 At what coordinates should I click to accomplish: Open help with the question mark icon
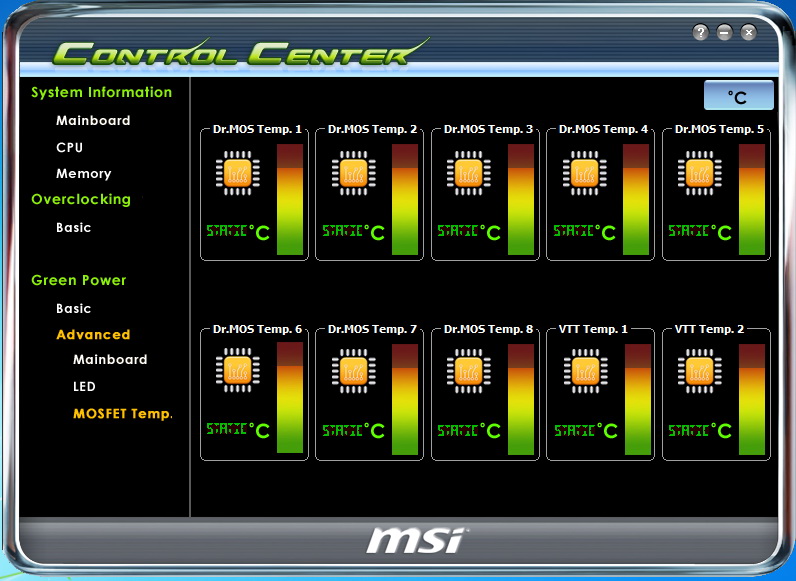click(x=701, y=32)
